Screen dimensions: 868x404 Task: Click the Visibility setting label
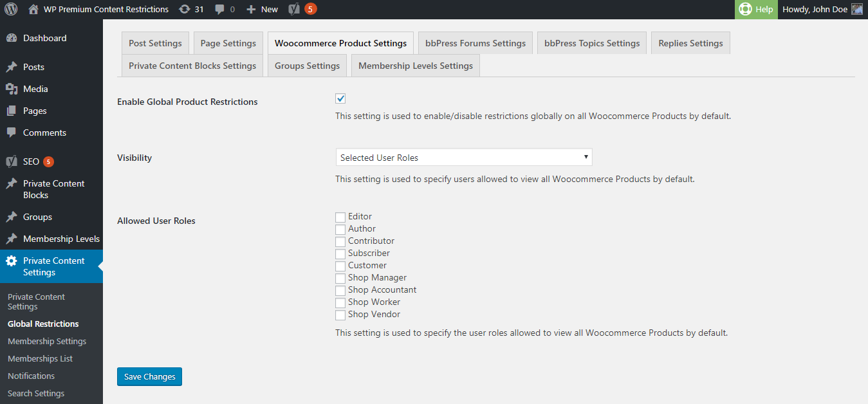pyautogui.click(x=134, y=158)
